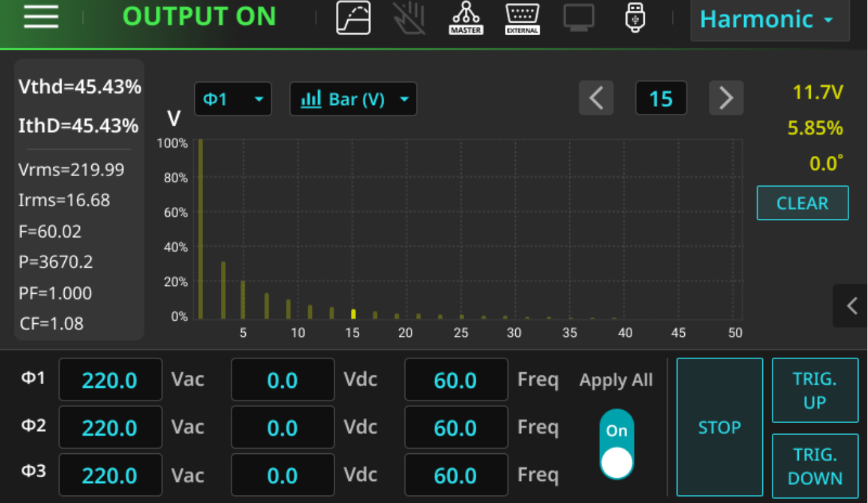
Task: Go to the next harmonic order arrow
Action: (x=726, y=98)
